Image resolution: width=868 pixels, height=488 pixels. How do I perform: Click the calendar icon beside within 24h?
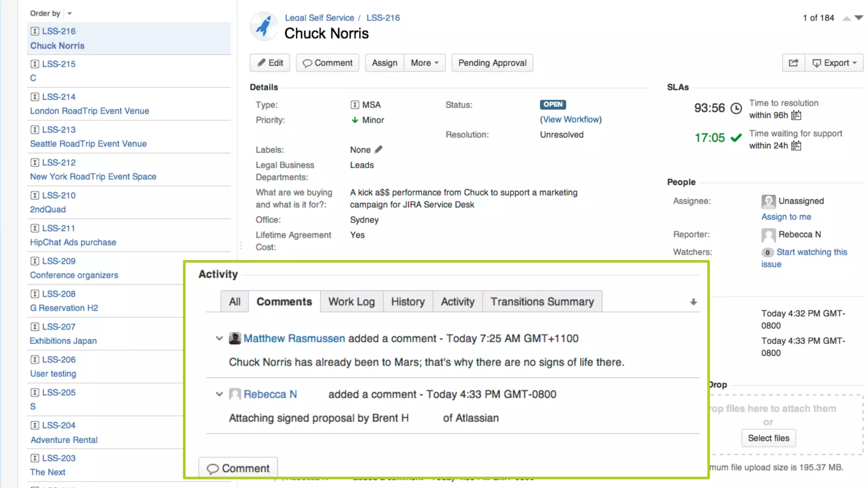pos(796,146)
